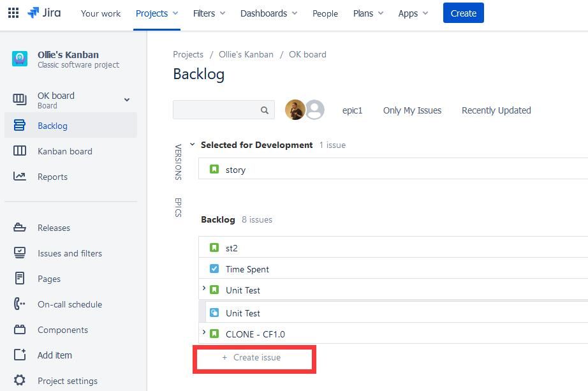Open the Plans dropdown menu
588x391 pixels.
pyautogui.click(x=368, y=13)
